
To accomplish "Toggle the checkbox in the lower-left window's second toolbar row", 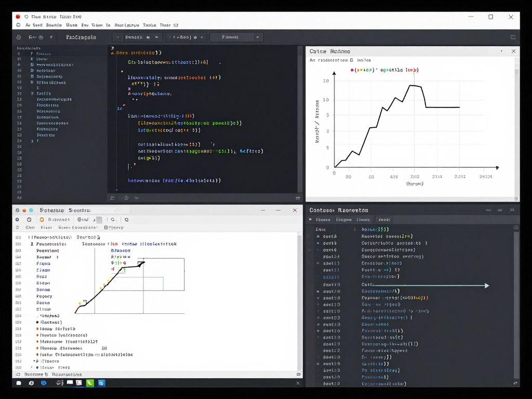I will pyautogui.click(x=106, y=227).
